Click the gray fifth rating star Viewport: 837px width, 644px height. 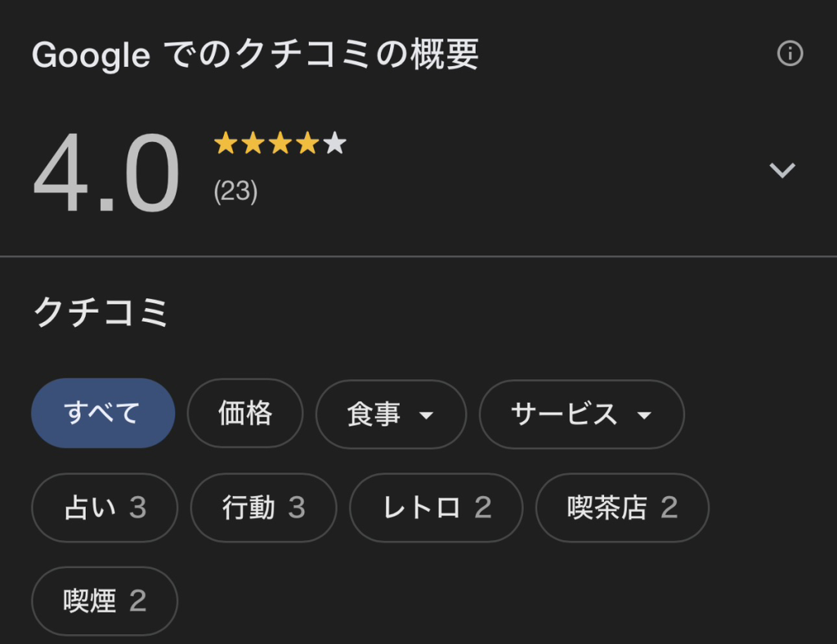pyautogui.click(x=335, y=145)
